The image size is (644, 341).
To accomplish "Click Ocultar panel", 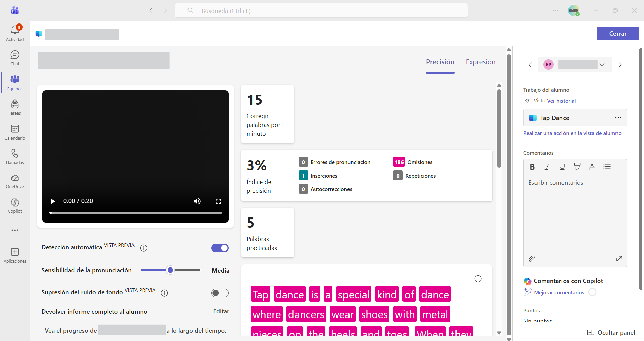I will pyautogui.click(x=611, y=332).
